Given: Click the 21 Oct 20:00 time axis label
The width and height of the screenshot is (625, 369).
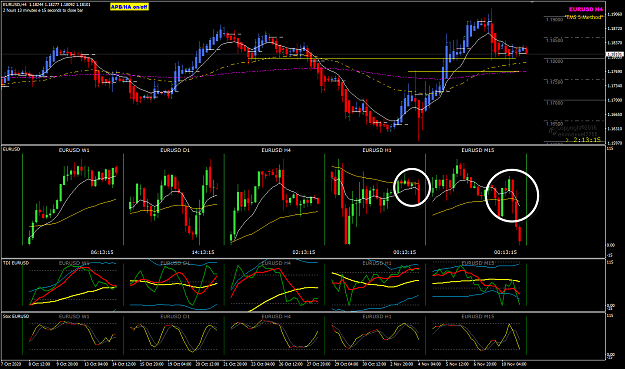Looking at the screenshot, I should click(x=235, y=364).
